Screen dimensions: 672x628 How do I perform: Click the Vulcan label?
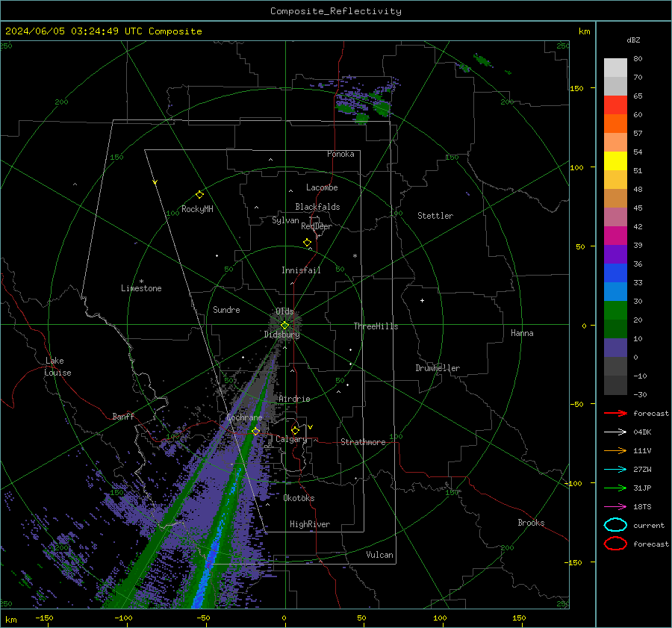[x=379, y=555]
